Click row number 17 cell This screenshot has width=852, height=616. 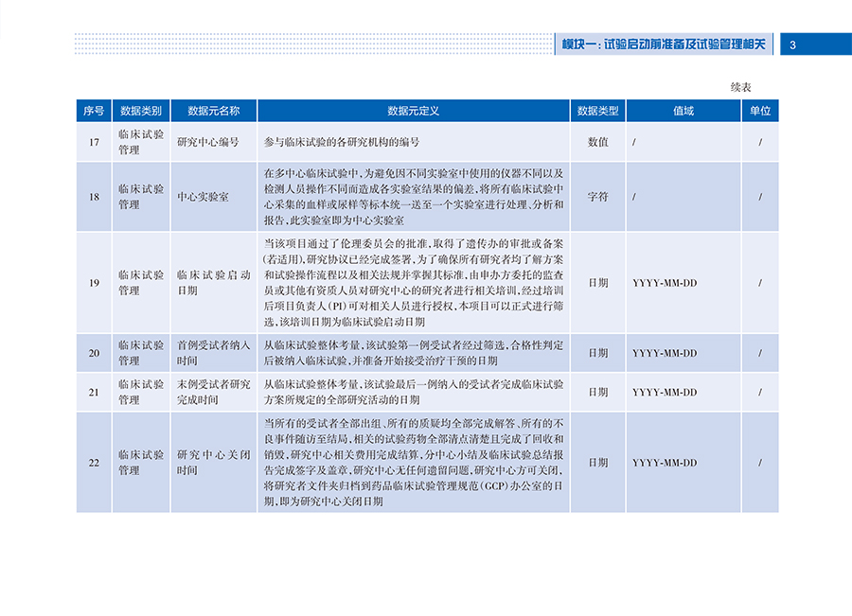[94, 142]
